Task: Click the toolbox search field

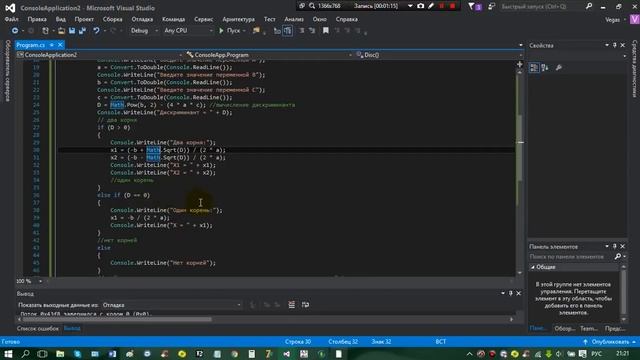Action: click(571, 257)
